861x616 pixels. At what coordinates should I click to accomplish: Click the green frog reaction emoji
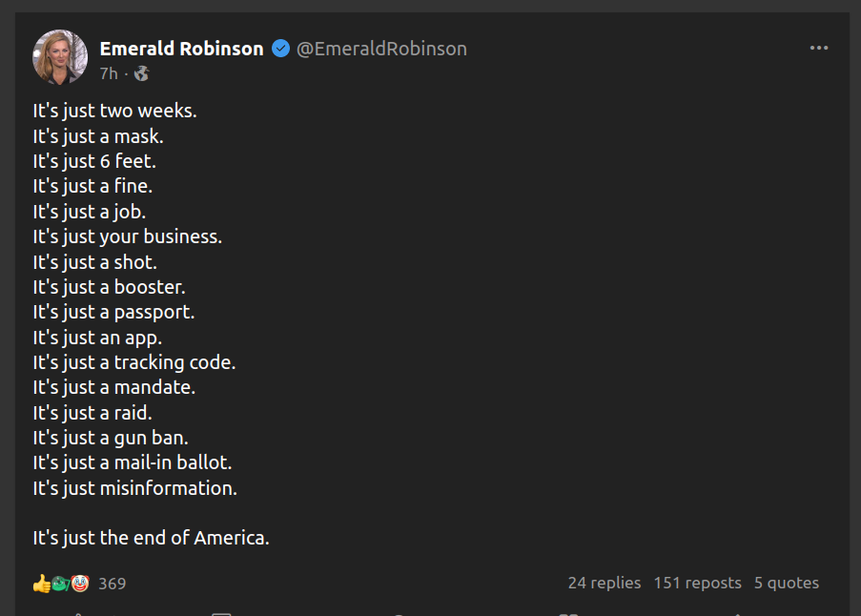[60, 583]
